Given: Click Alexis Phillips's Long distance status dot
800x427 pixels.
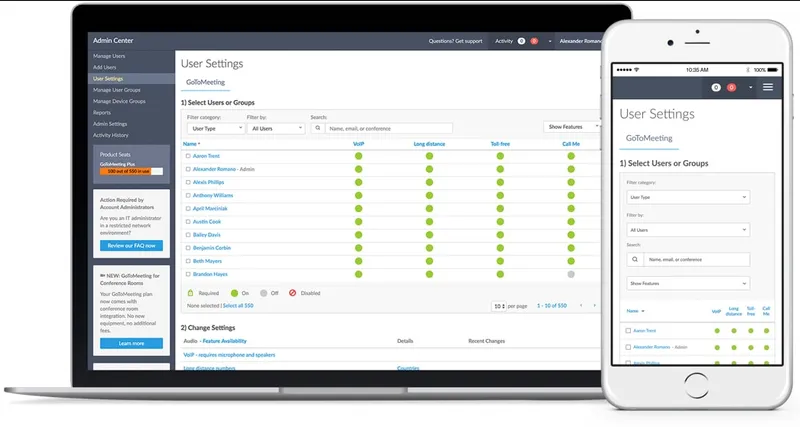Looking at the screenshot, I should (x=429, y=182).
